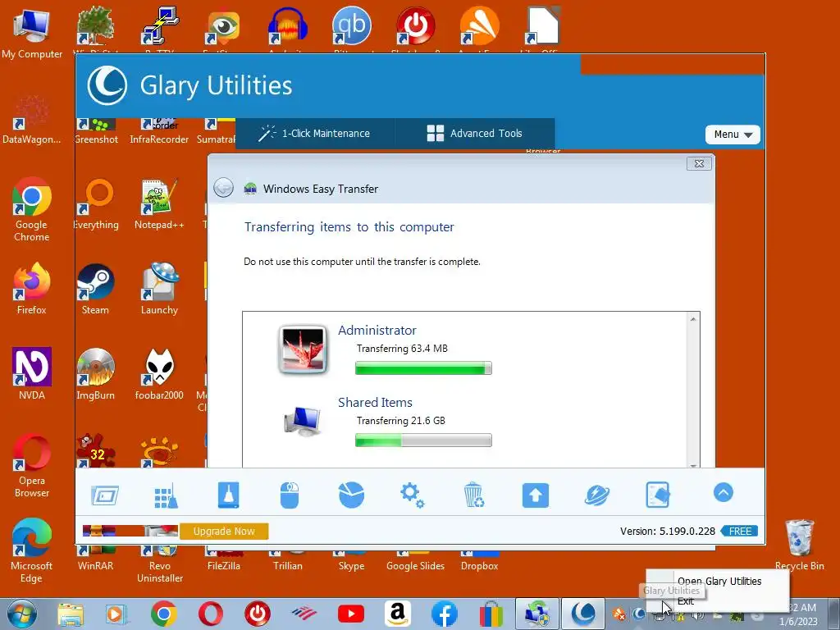Screen dimensions: 840x630
Task: Select the Notepad++ desktop shortcut
Action: (159, 204)
